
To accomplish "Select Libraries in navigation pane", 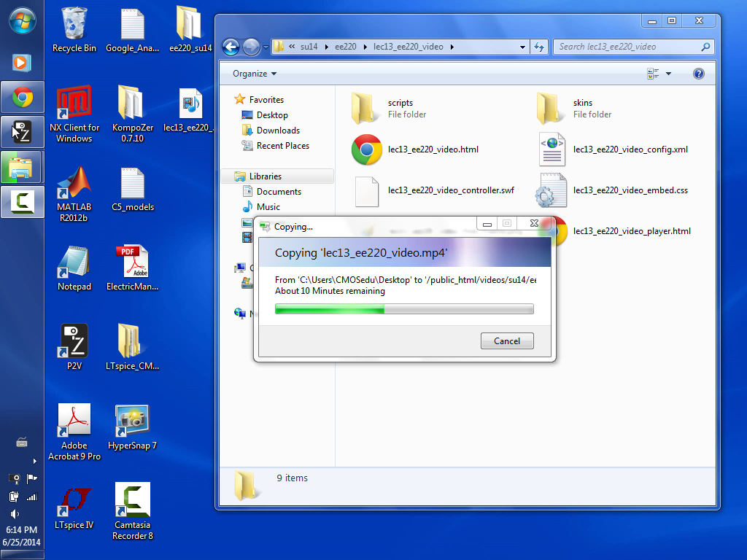I will pos(277,176).
